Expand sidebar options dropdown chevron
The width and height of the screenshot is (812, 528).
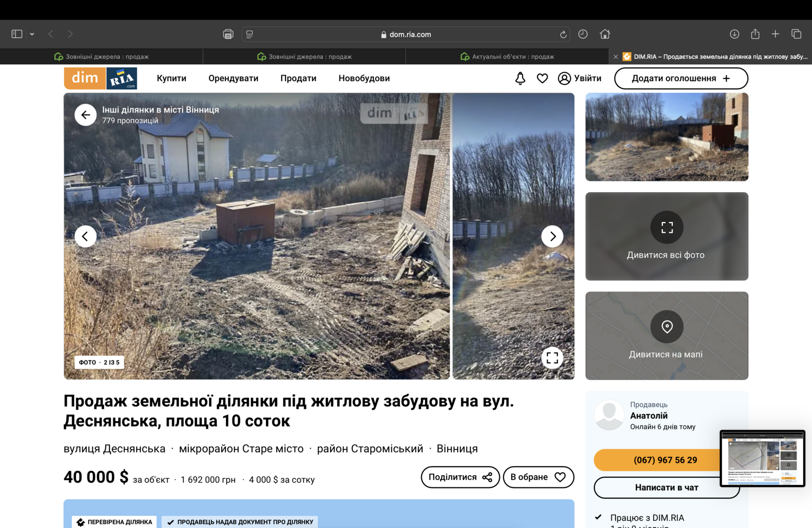(32, 34)
